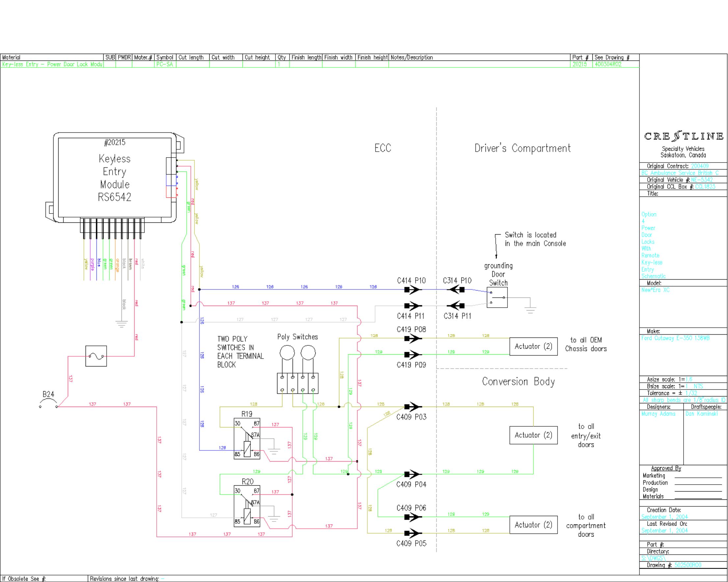728x582 pixels.
Task: Click the C409 P06 connector arrow
Action: coord(413,517)
